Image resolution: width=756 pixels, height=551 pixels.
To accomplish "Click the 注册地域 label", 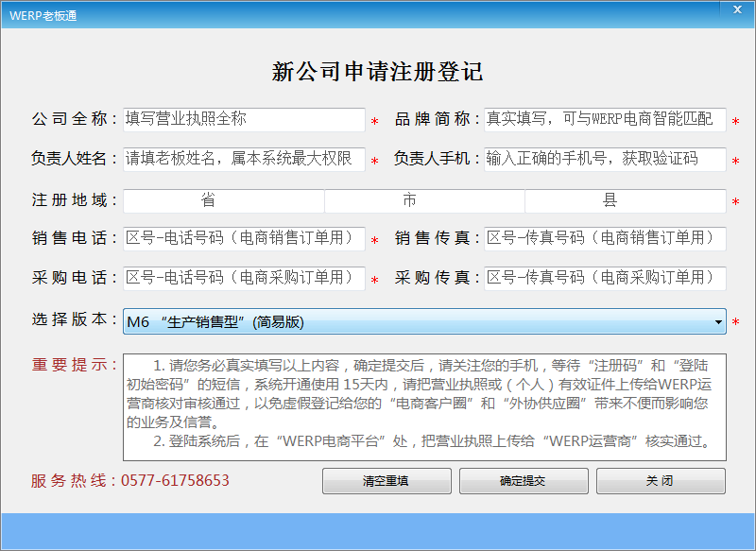I will tap(75, 200).
